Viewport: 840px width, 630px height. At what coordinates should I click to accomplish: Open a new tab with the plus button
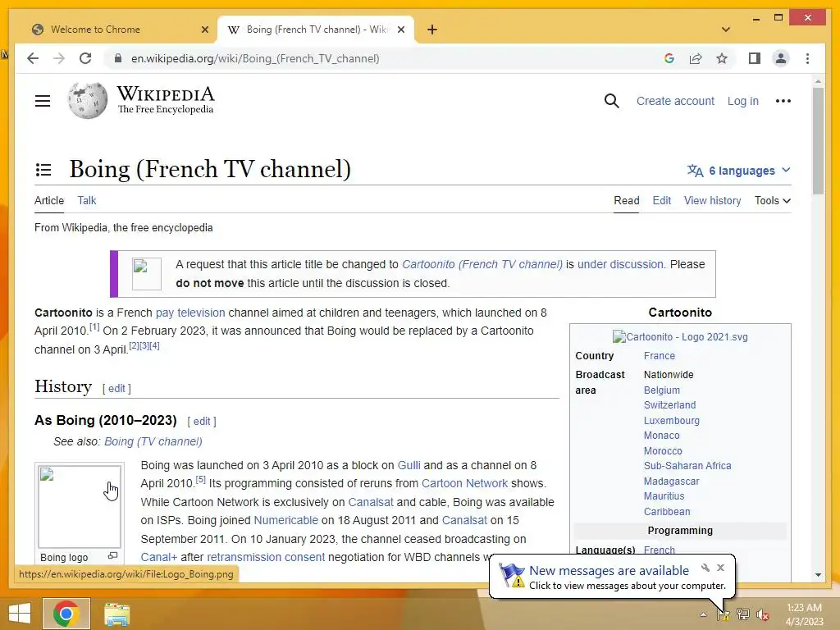(432, 30)
